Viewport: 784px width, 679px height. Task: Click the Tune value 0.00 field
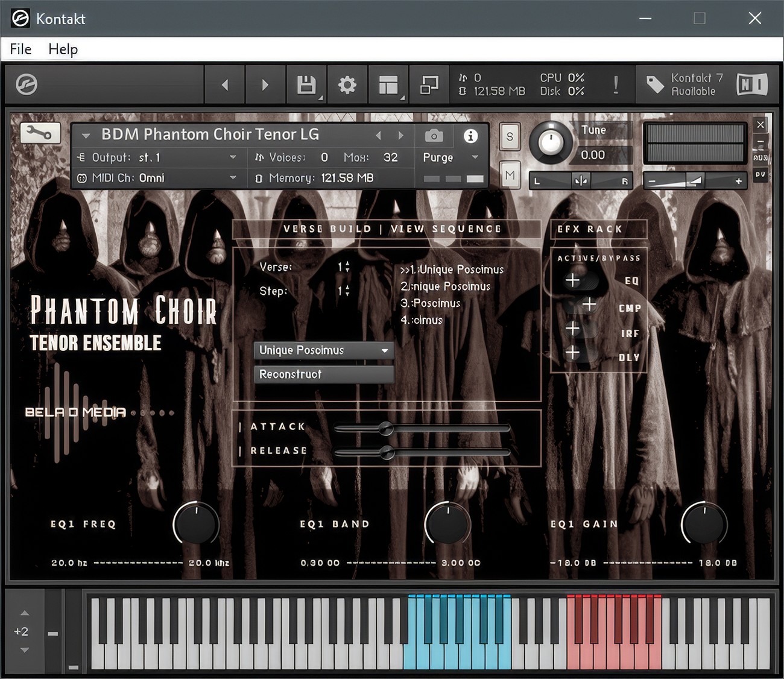tap(603, 155)
